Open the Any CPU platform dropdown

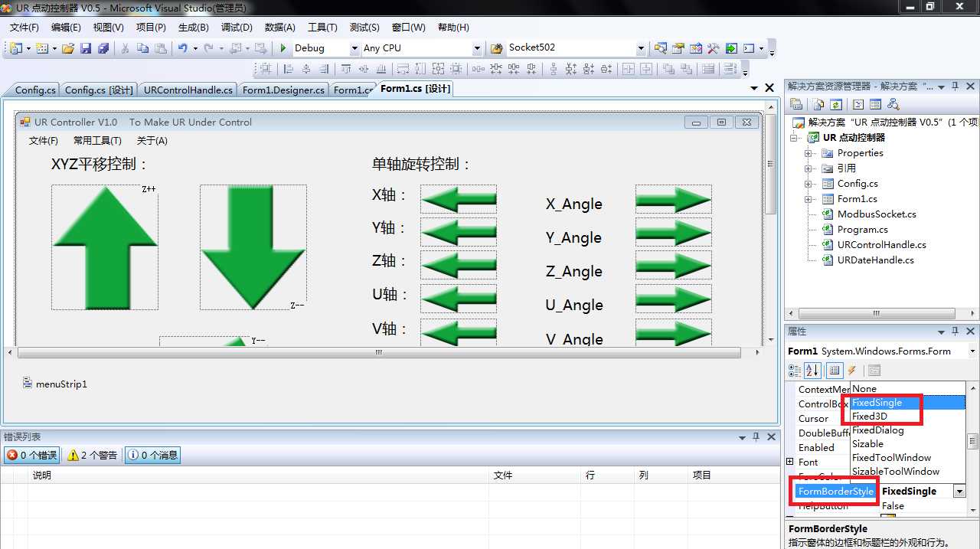tap(477, 48)
